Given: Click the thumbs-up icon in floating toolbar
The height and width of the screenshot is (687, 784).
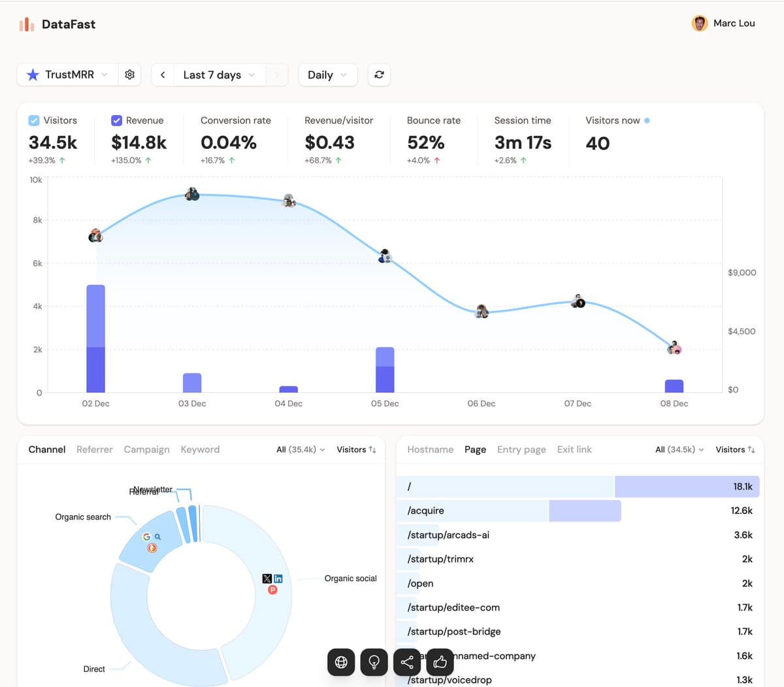Looking at the screenshot, I should (440, 662).
